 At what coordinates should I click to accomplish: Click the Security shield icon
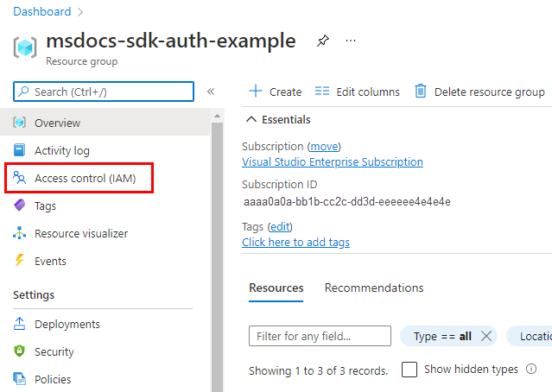point(20,351)
